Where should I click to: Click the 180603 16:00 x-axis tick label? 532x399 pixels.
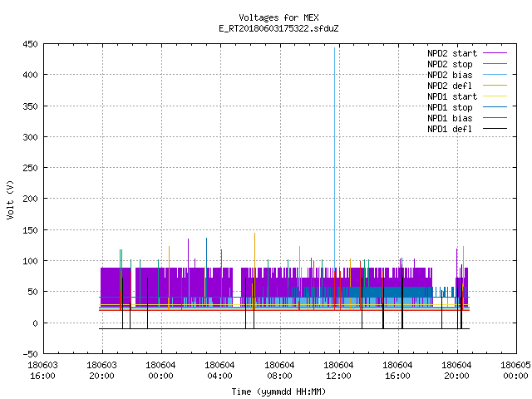pyautogui.click(x=42, y=371)
